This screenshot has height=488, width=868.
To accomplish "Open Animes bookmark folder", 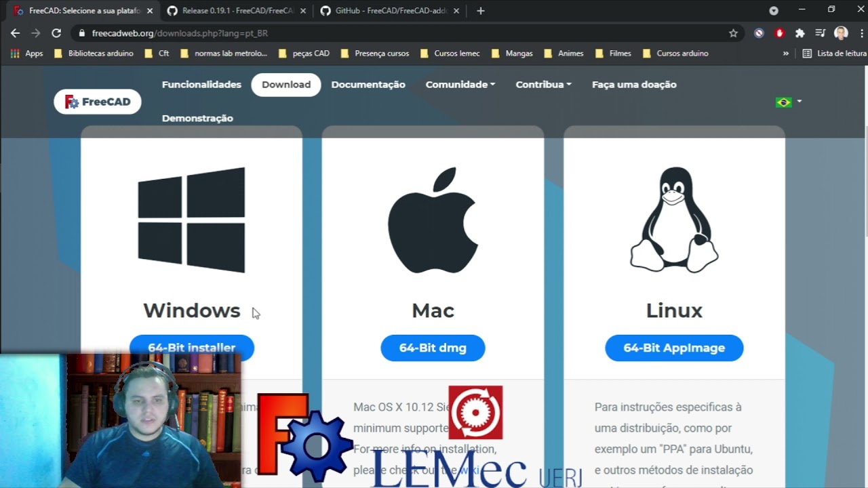I will click(564, 54).
